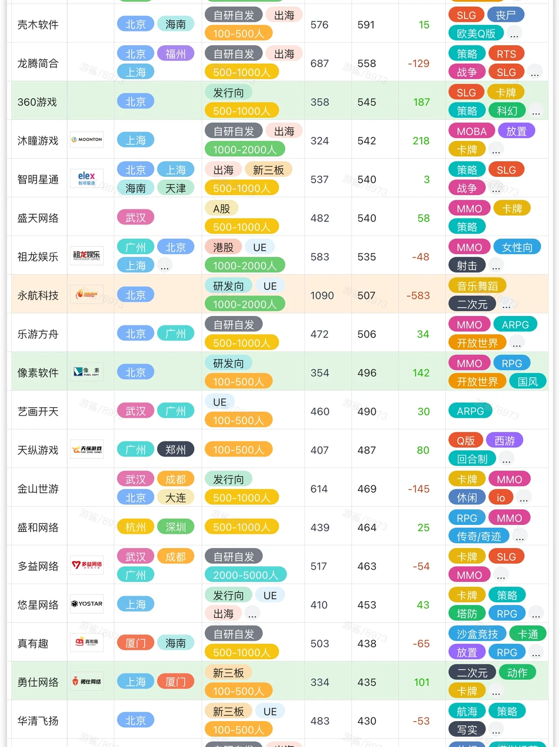Screen dimensions: 560x747
Task: Expand more attribute tags in 悠星网络 row
Action: point(252,614)
